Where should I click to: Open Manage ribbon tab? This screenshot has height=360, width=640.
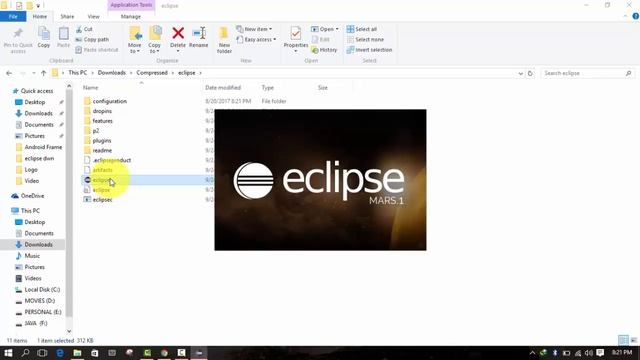(131, 16)
